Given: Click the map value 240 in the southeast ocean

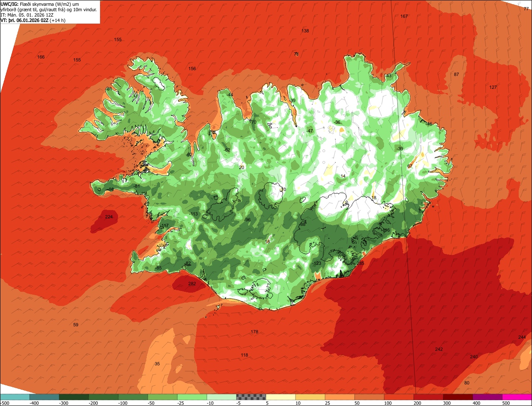Looking at the screenshot, I should (x=474, y=357).
